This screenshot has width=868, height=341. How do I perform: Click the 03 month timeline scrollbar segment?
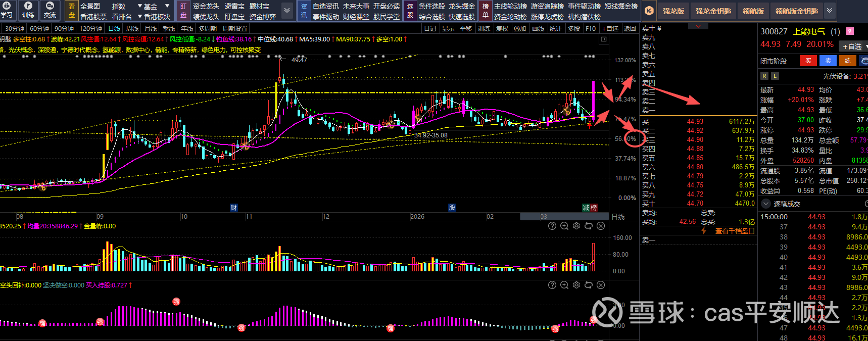click(543, 216)
